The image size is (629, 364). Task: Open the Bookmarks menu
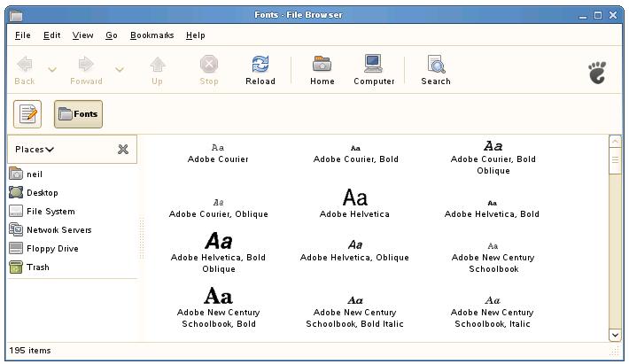[x=151, y=35]
